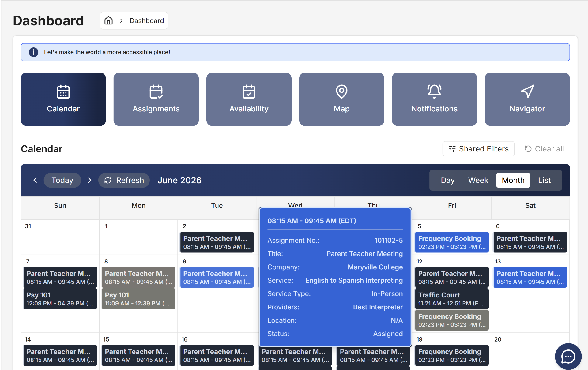Open Parent Teacher Meeting on June 15

pyautogui.click(x=139, y=355)
